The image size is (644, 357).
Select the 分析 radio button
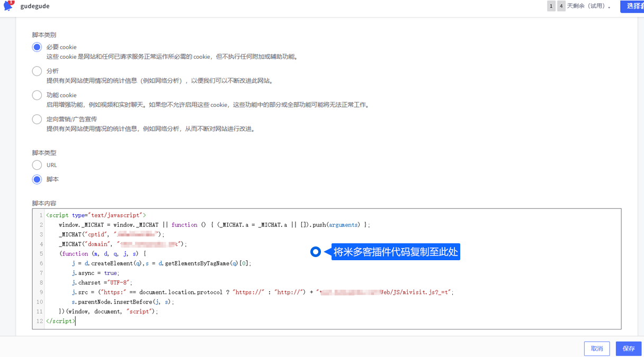pos(37,71)
